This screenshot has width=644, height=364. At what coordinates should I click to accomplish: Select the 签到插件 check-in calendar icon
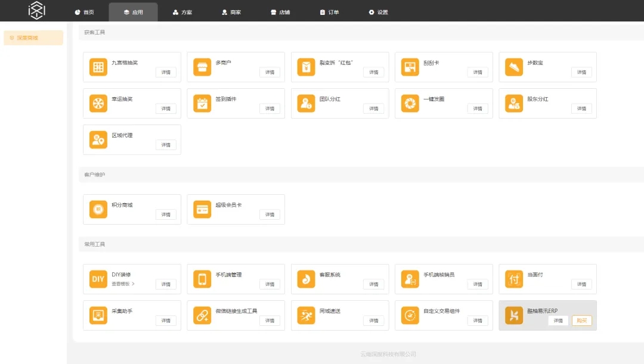pos(202,102)
